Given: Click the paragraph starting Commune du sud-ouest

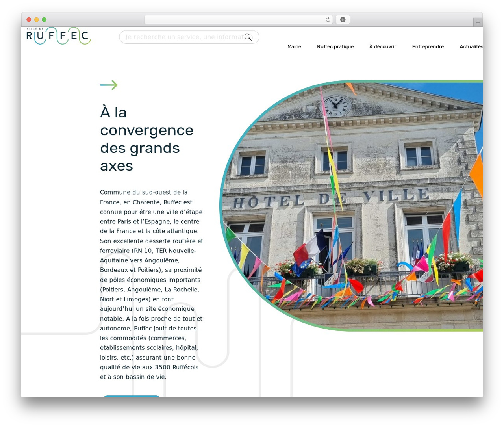Looking at the screenshot, I should pyautogui.click(x=152, y=284).
